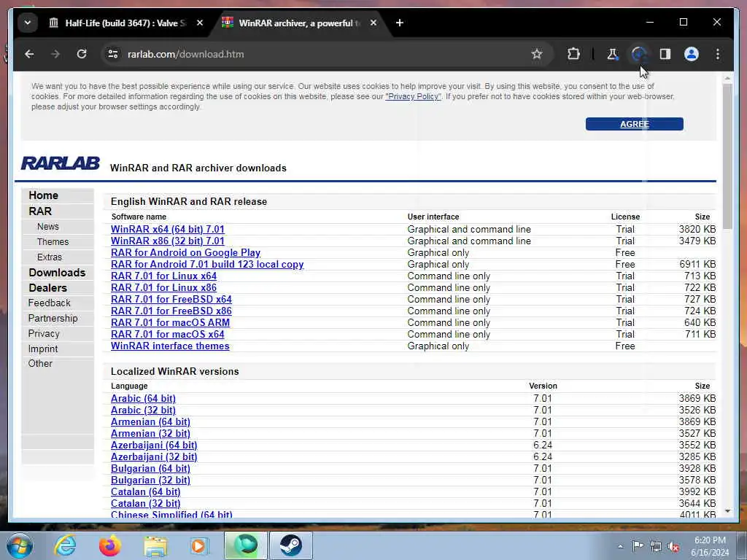747x560 pixels.
Task: Open RAR for Android on Google Play
Action: tap(186, 252)
